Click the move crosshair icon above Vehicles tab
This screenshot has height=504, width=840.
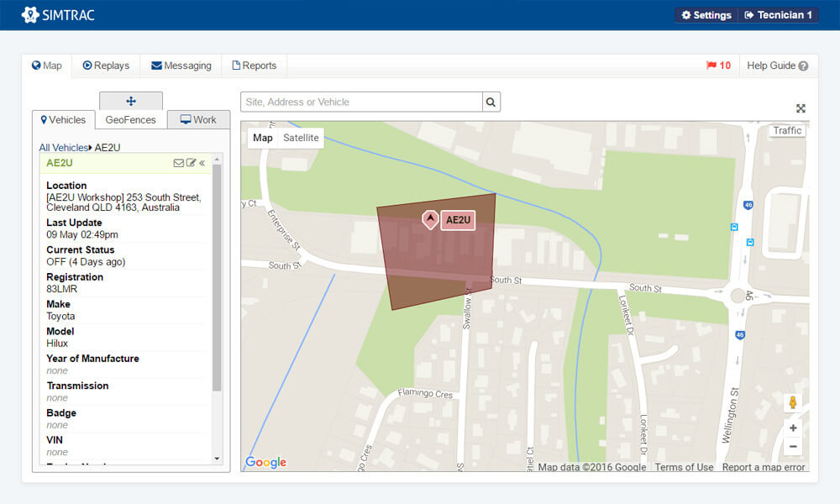click(x=131, y=100)
